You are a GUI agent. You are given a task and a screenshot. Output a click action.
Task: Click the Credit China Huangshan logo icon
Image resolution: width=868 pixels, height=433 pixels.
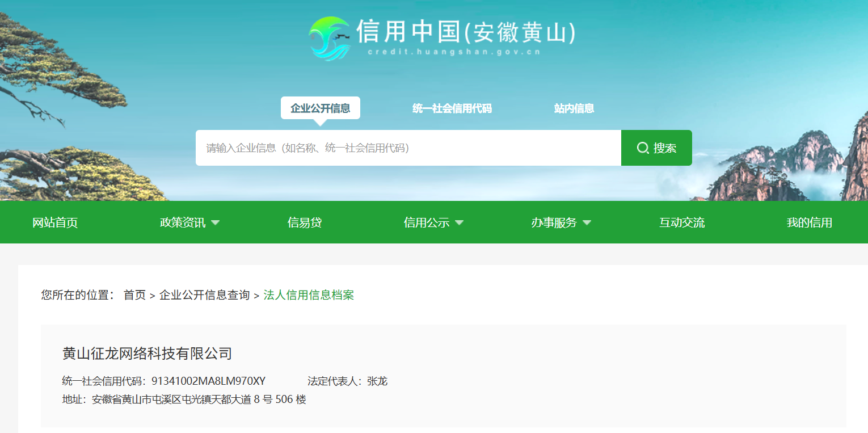[x=330, y=38]
